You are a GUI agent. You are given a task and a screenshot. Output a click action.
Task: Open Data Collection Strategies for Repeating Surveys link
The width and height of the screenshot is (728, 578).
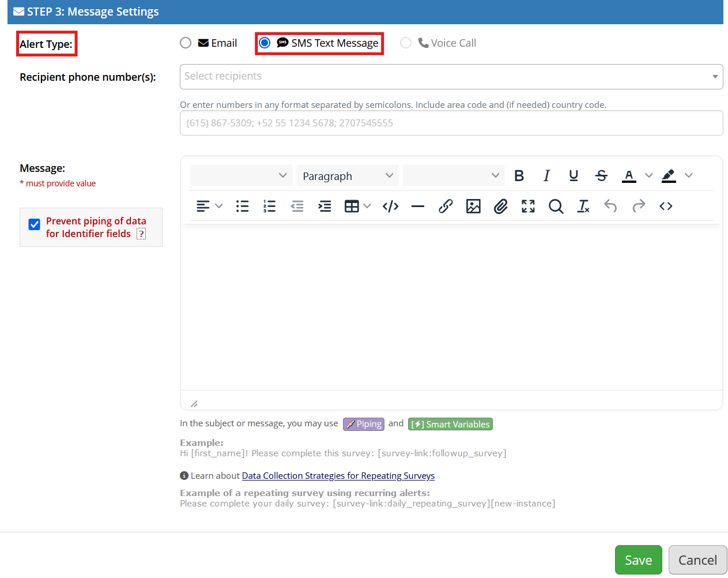coord(338,476)
